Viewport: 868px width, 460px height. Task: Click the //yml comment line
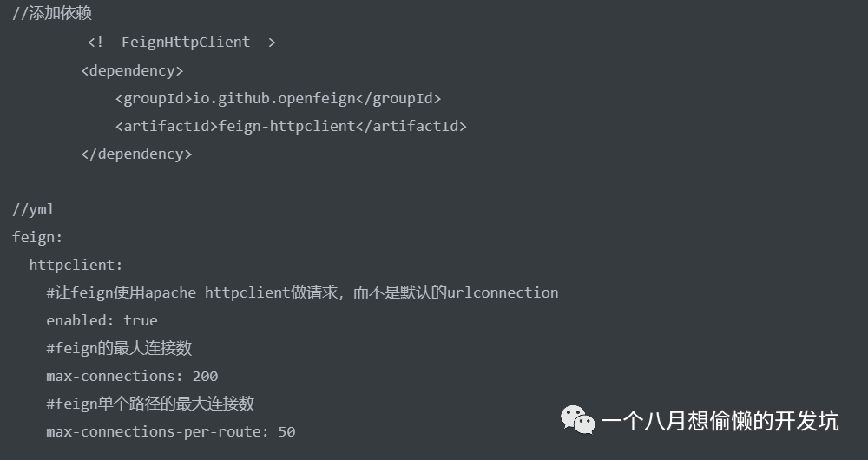tap(33, 209)
